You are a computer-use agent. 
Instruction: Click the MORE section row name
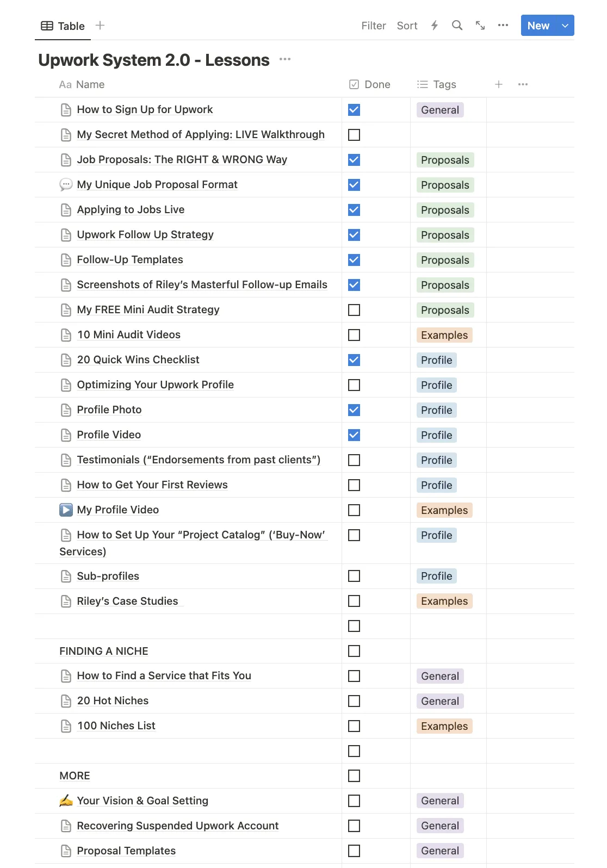tap(75, 776)
